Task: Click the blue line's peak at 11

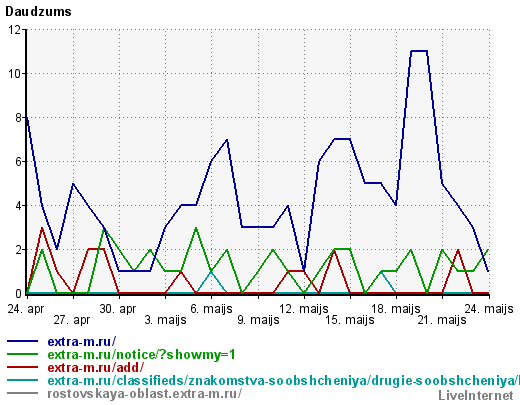Action: tap(419, 51)
